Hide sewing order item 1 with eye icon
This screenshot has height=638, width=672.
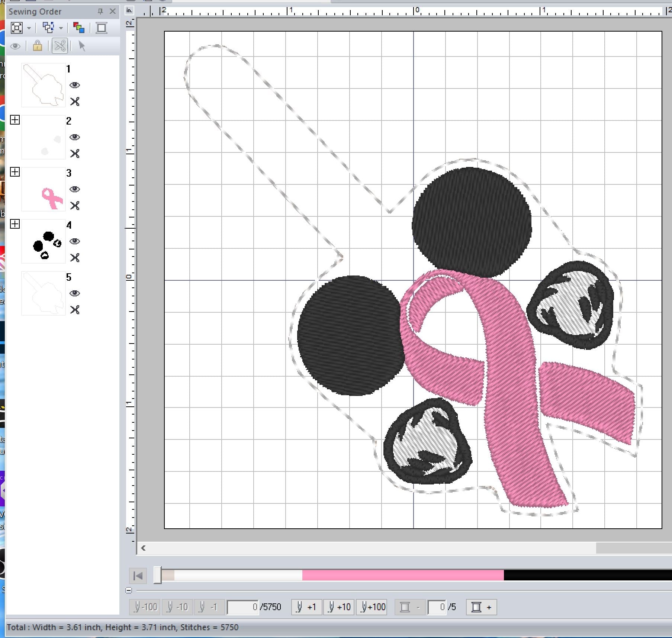click(x=75, y=85)
